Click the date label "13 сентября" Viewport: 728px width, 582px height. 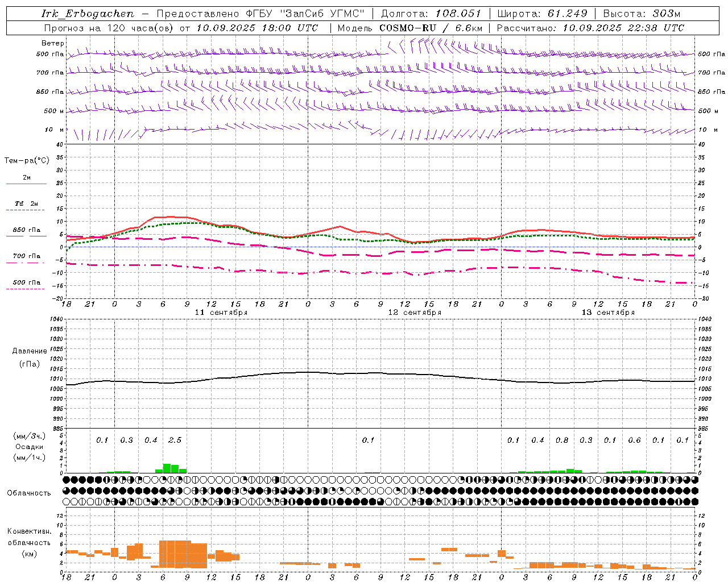point(608,313)
